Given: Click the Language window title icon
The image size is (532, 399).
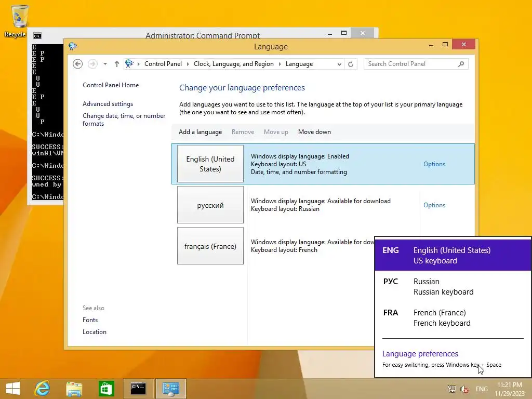Looking at the screenshot, I should pyautogui.click(x=72, y=46).
